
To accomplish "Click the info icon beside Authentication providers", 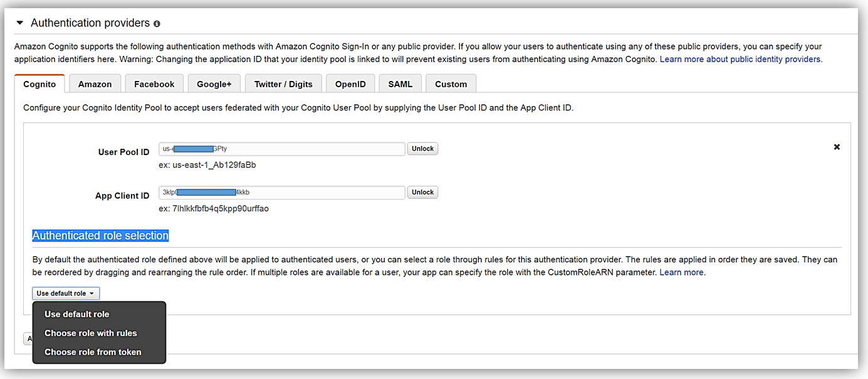I will (155, 23).
